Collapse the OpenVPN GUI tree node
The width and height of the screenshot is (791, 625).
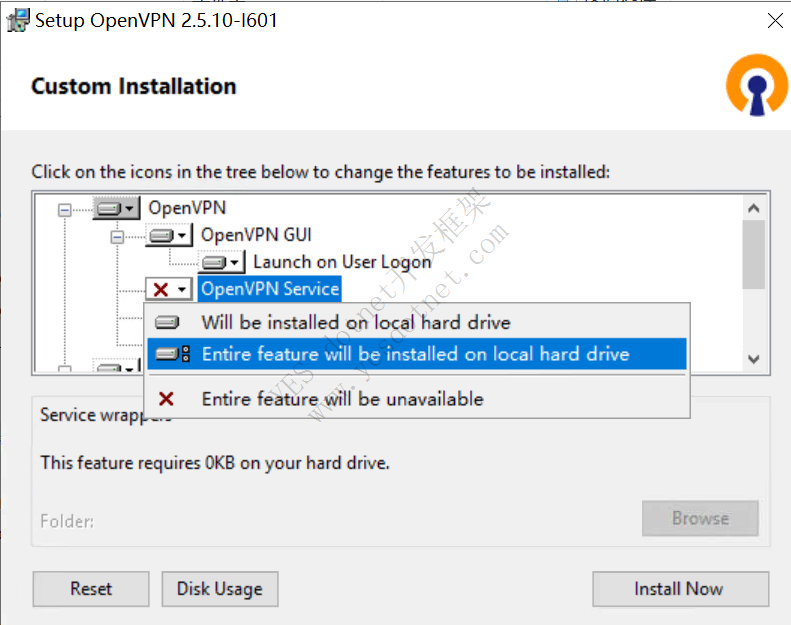click(117, 236)
